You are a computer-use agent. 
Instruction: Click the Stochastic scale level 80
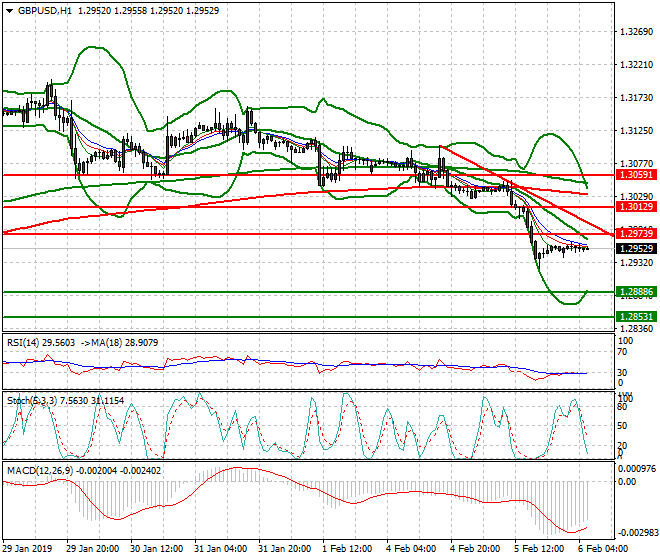point(622,407)
